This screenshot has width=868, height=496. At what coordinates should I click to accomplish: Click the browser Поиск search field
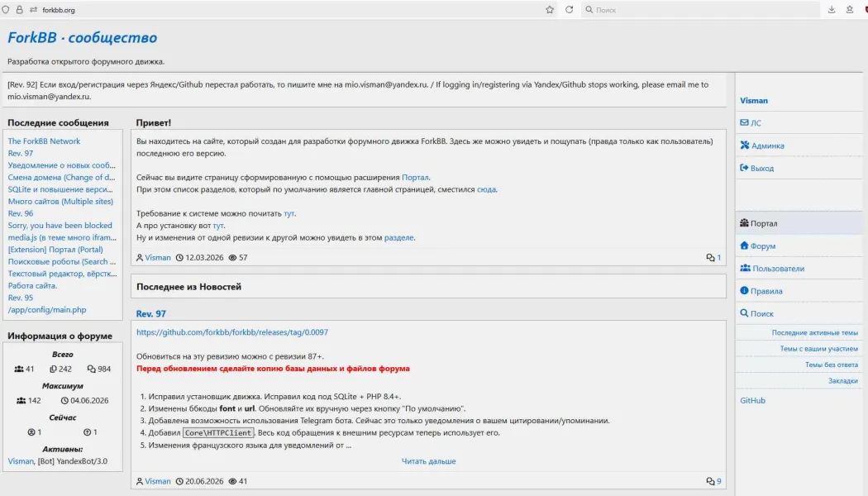click(700, 9)
